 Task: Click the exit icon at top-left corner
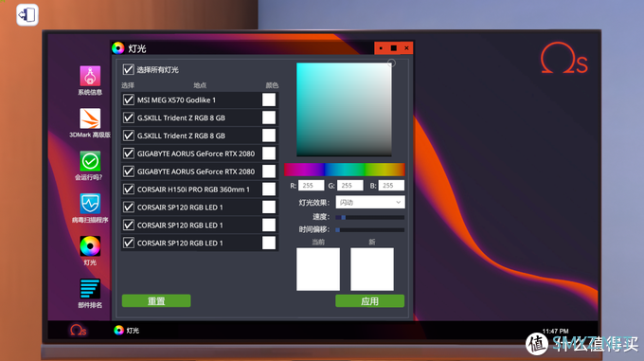[27, 15]
